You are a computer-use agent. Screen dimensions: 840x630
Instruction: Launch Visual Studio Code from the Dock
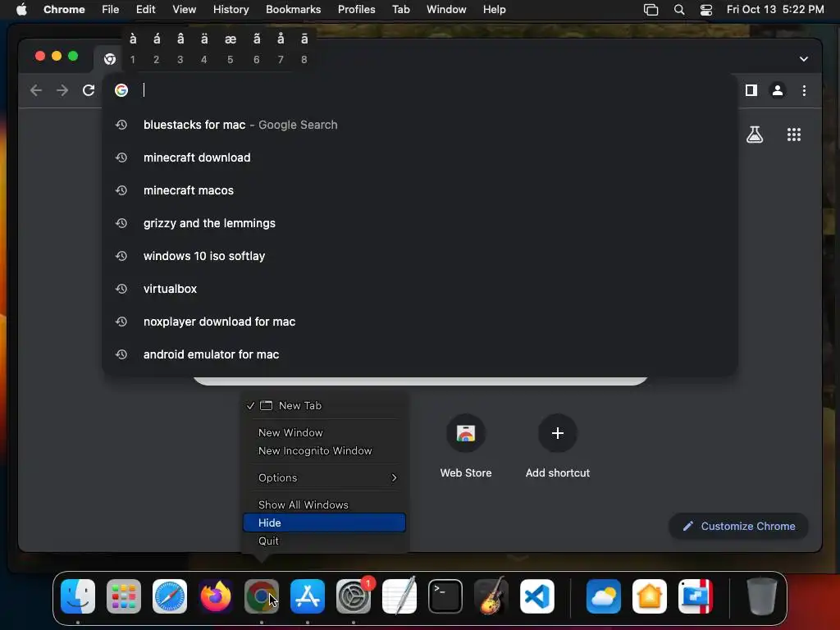537,596
